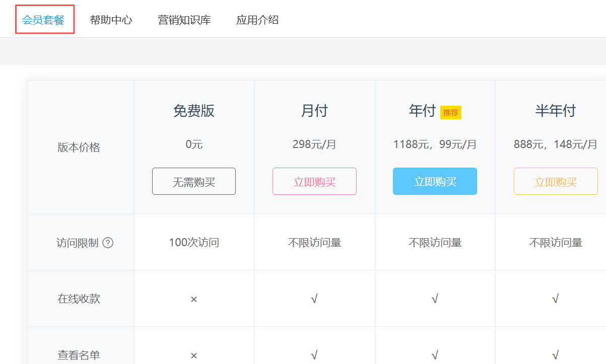Select the 免费版 plan heading

(194, 111)
